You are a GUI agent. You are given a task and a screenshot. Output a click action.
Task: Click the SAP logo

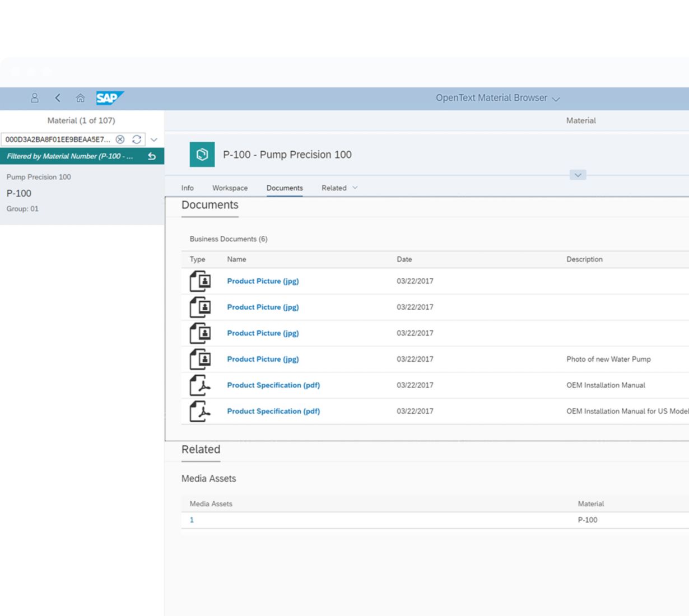point(109,98)
